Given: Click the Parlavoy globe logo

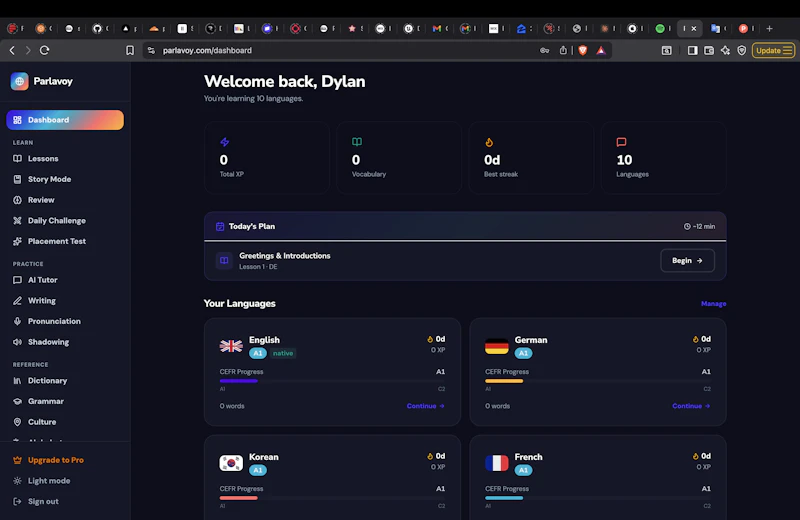Looking at the screenshot, I should pos(19,81).
